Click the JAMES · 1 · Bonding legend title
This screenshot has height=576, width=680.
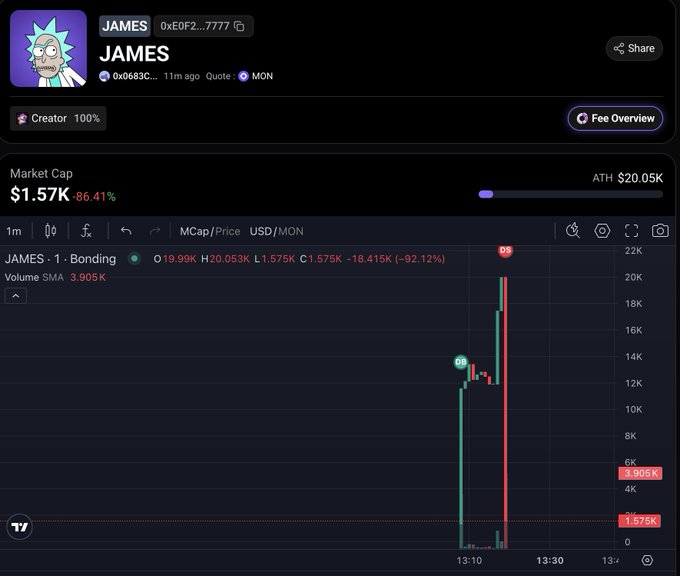click(60, 259)
